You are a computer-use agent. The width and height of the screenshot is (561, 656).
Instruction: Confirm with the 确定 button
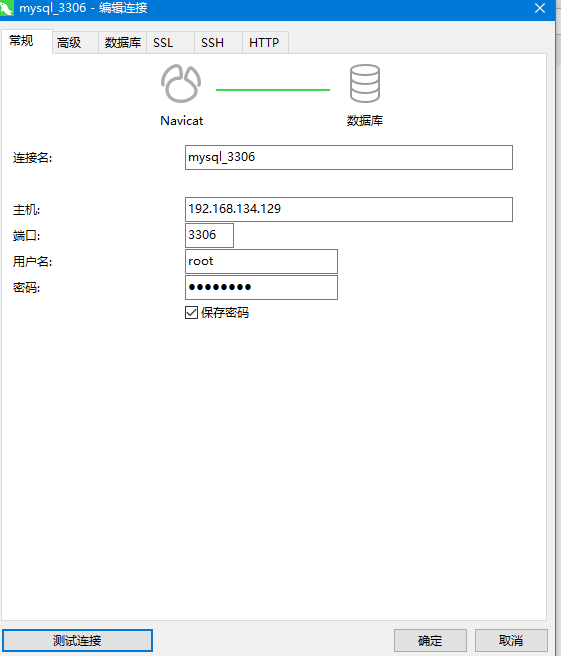tap(430, 641)
